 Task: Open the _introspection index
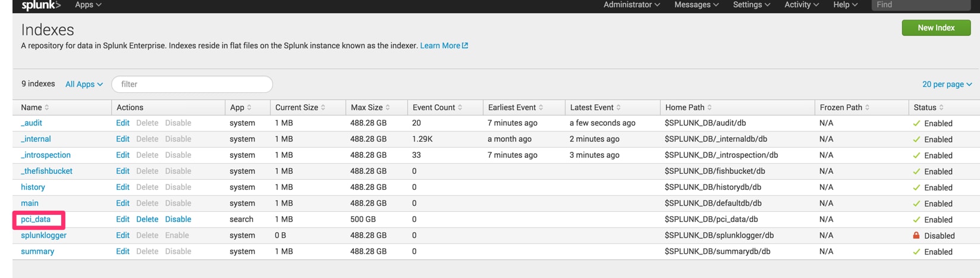click(x=46, y=155)
